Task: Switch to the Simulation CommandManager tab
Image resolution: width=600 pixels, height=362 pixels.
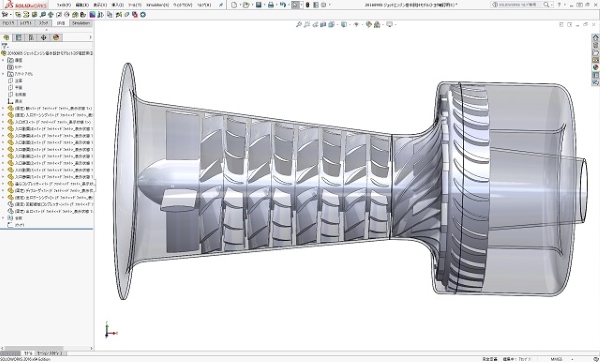Action: (81, 23)
